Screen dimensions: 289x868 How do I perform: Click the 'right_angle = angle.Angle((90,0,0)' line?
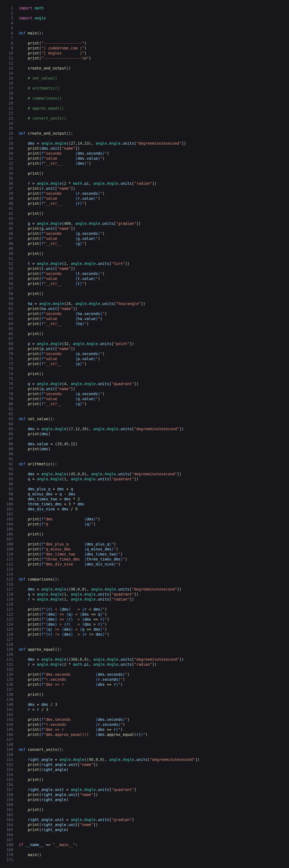click(x=114, y=760)
